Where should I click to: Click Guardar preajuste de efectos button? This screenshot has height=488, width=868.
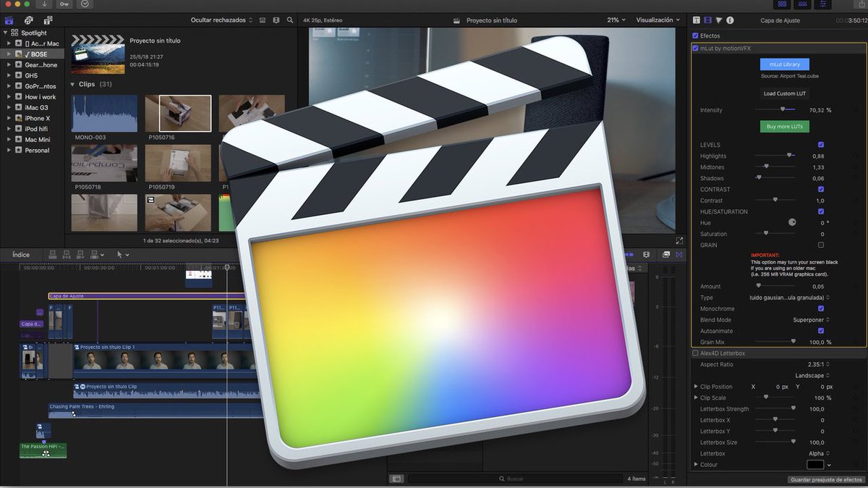pyautogui.click(x=825, y=479)
